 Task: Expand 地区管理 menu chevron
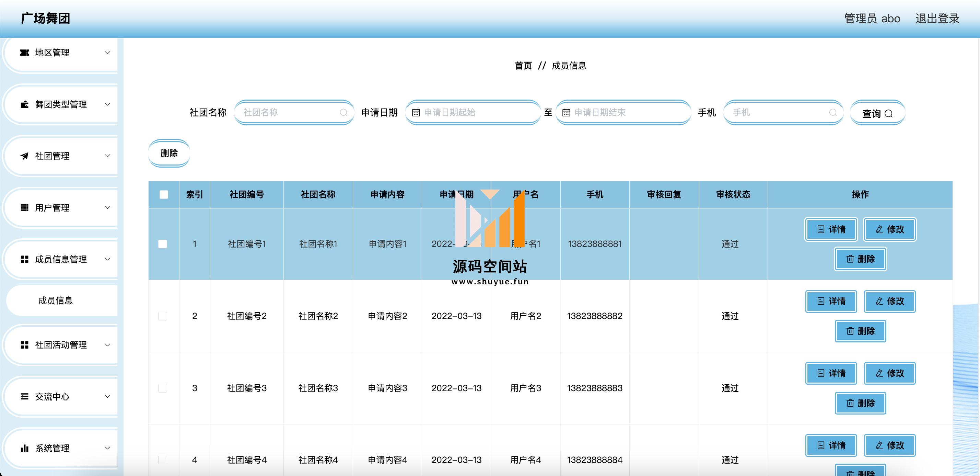click(108, 53)
